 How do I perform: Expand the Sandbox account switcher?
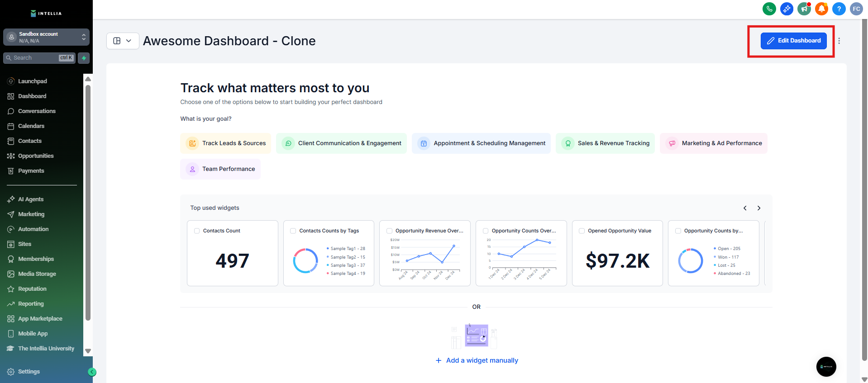pyautogui.click(x=46, y=37)
